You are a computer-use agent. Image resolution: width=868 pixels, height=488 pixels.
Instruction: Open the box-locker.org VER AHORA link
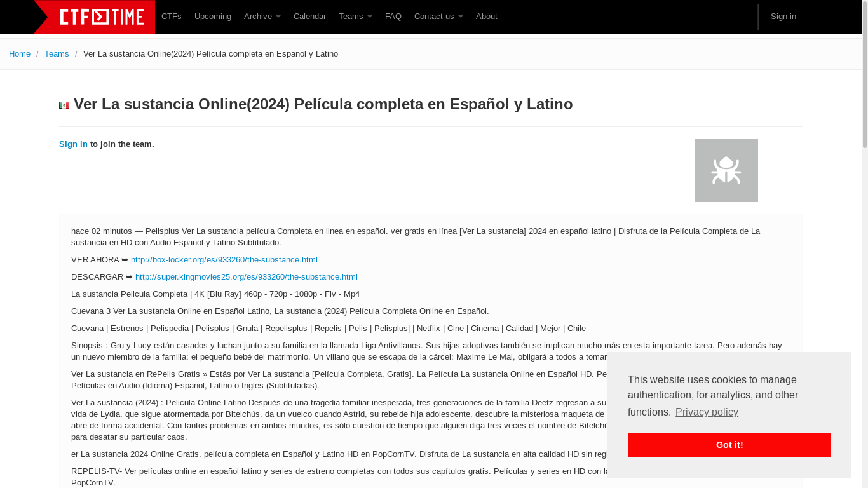coord(224,260)
